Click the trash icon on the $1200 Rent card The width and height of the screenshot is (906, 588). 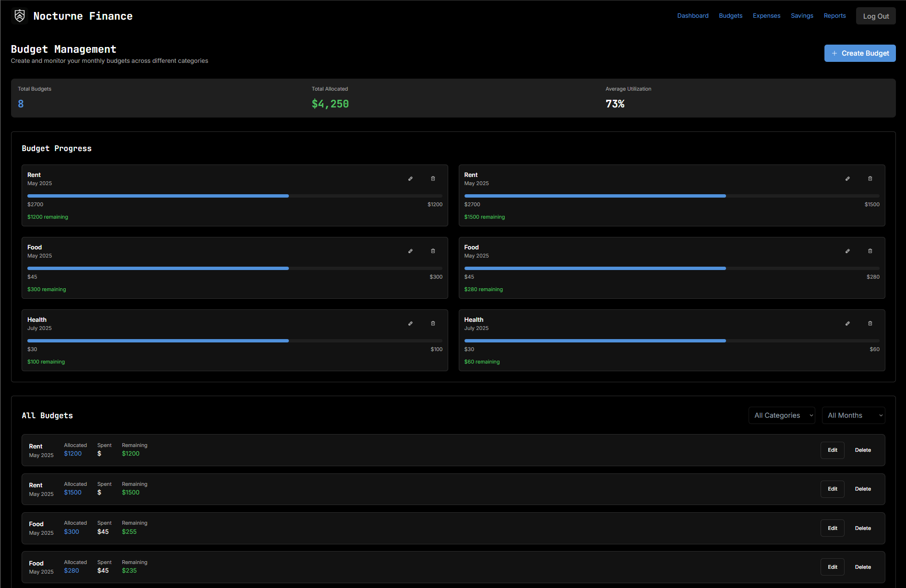pos(433,178)
